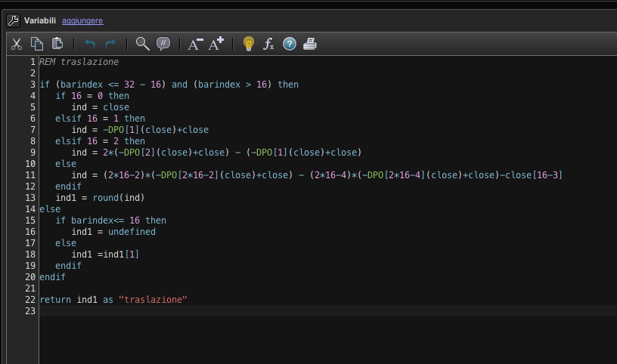This screenshot has height=364, width=617.
Task: Redo the last undone edit
Action: 110,44
